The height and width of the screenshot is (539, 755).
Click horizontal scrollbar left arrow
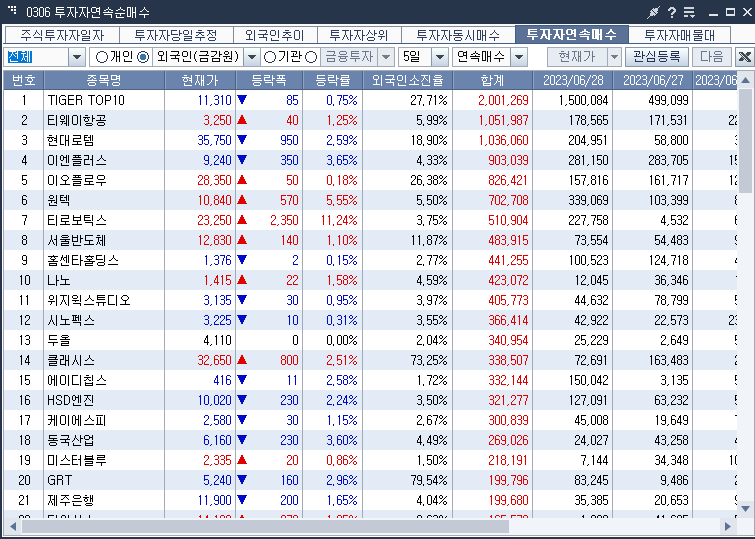click(x=13, y=526)
